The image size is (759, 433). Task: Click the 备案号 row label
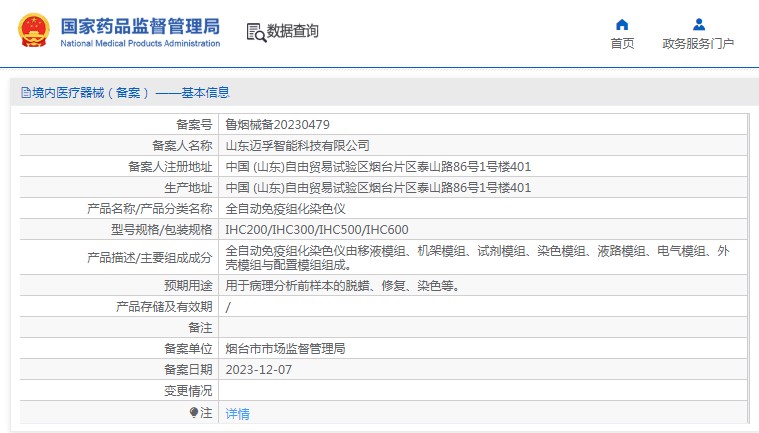click(x=194, y=125)
